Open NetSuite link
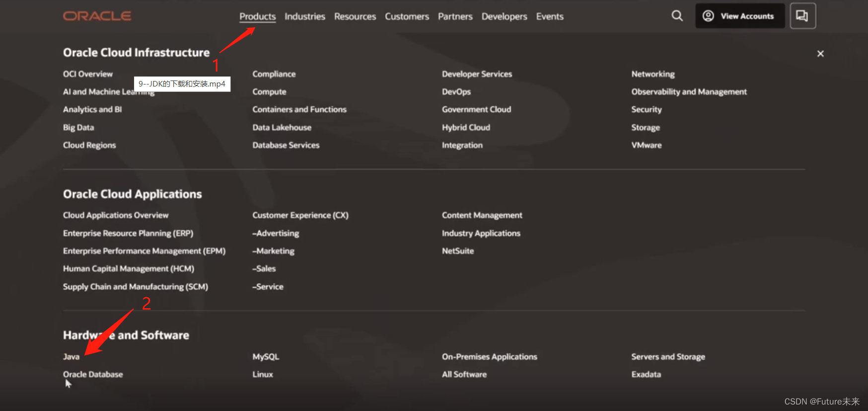 458,251
